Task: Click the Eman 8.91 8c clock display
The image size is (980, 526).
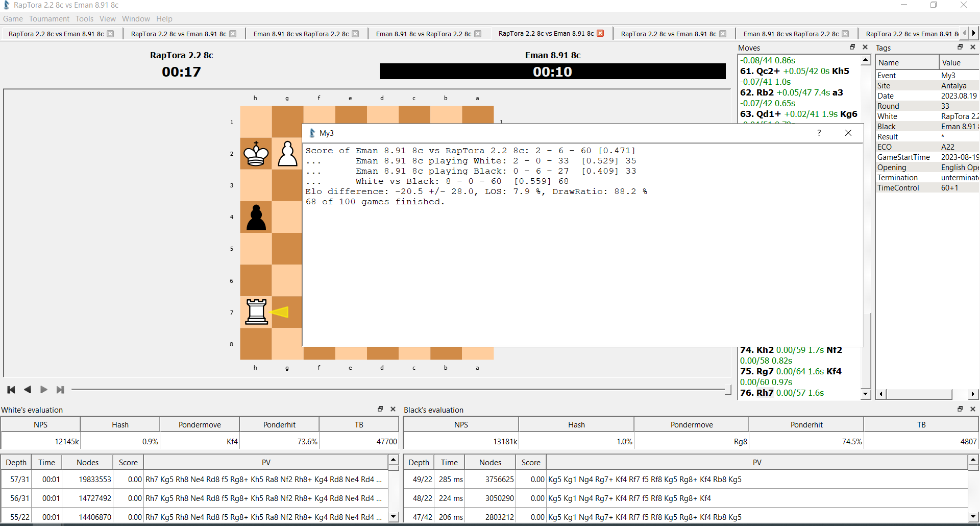Action: coord(553,71)
